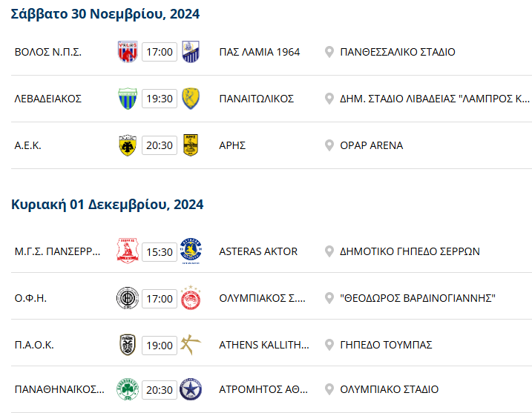Click the PAS Lamia 1964 crest

[x=191, y=52]
